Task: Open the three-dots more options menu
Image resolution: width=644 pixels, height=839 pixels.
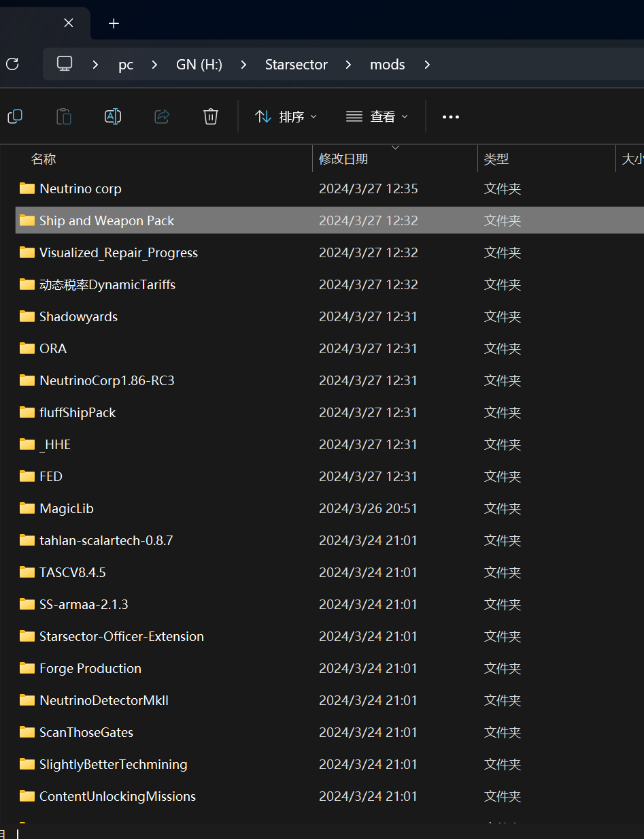Action: pyautogui.click(x=451, y=117)
